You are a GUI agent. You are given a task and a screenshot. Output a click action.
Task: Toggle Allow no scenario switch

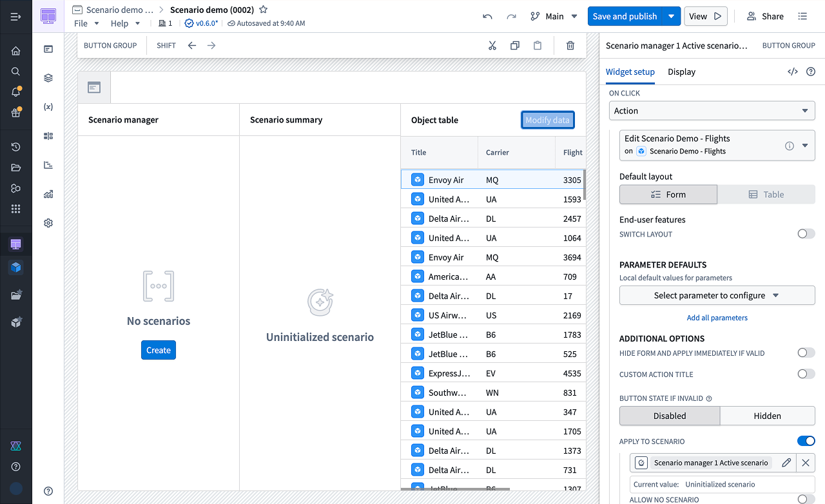tap(806, 499)
